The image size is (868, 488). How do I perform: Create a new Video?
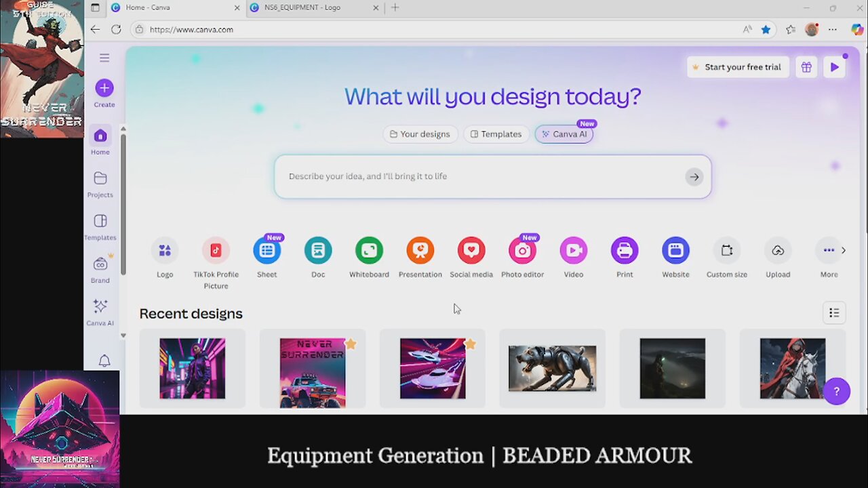coord(574,258)
